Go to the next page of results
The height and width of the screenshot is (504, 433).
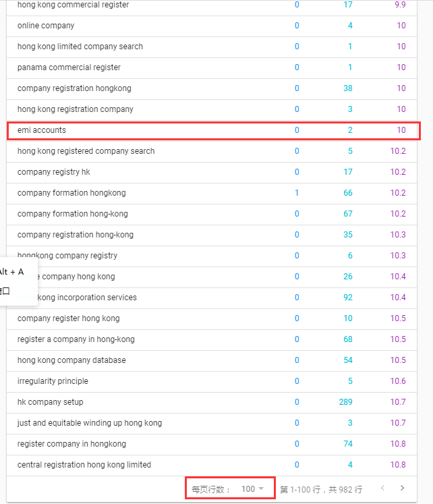point(403,488)
